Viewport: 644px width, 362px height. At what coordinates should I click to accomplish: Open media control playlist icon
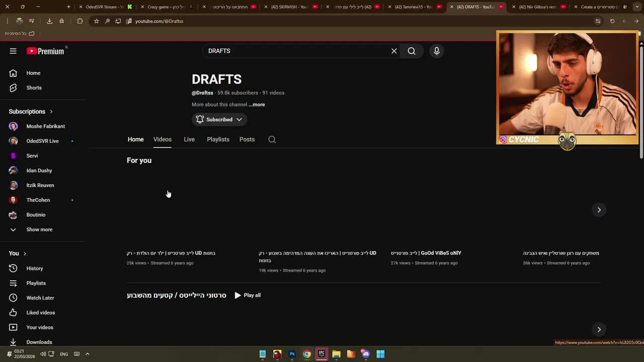click(x=31, y=21)
